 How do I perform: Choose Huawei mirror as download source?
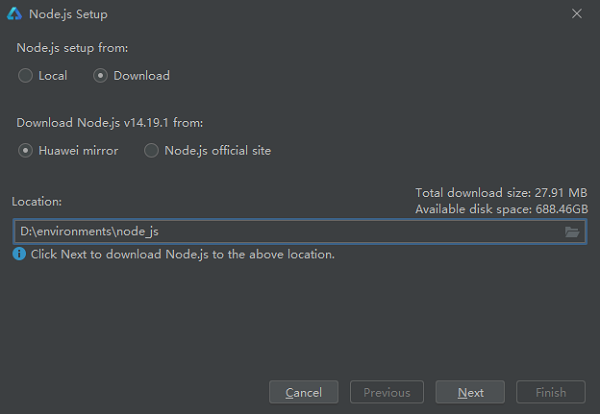(26, 151)
